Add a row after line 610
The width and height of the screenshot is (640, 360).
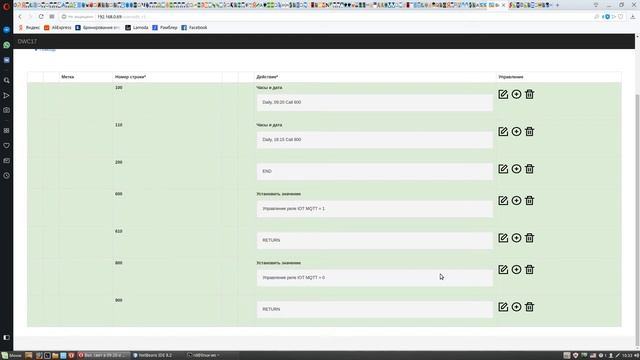click(516, 238)
